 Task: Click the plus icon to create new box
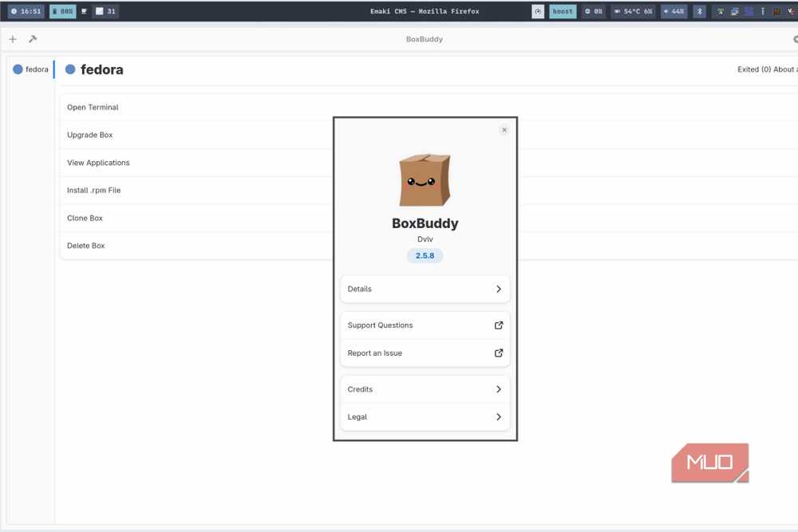tap(13, 39)
